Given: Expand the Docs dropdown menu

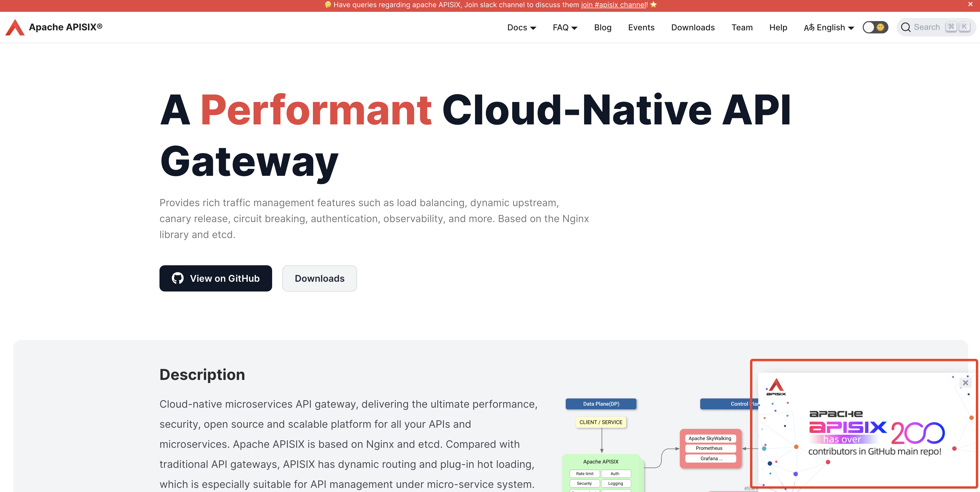Looking at the screenshot, I should coord(522,27).
